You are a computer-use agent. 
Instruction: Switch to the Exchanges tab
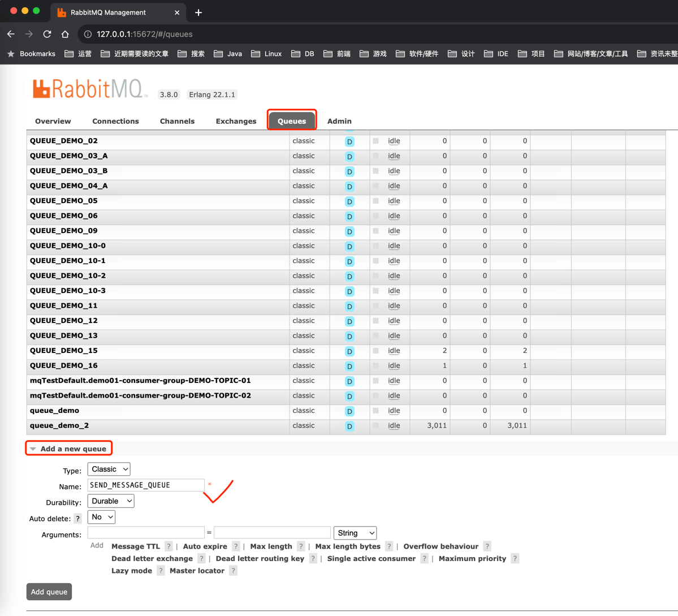click(236, 121)
